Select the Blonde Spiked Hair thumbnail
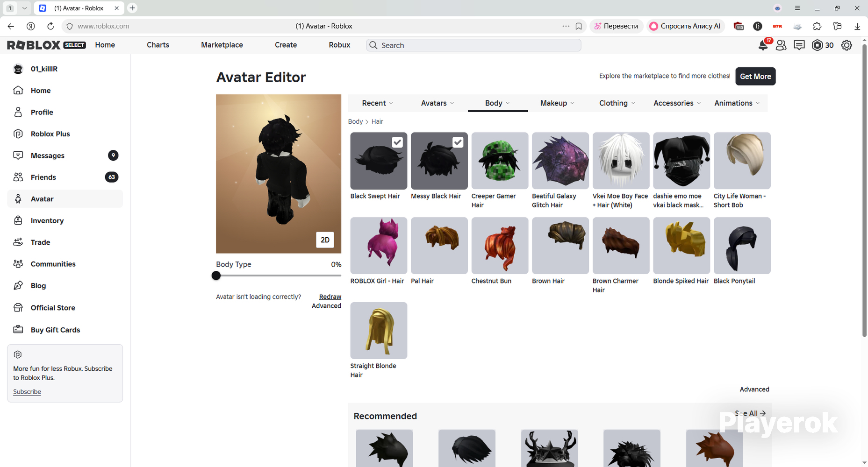868x467 pixels. 681,246
